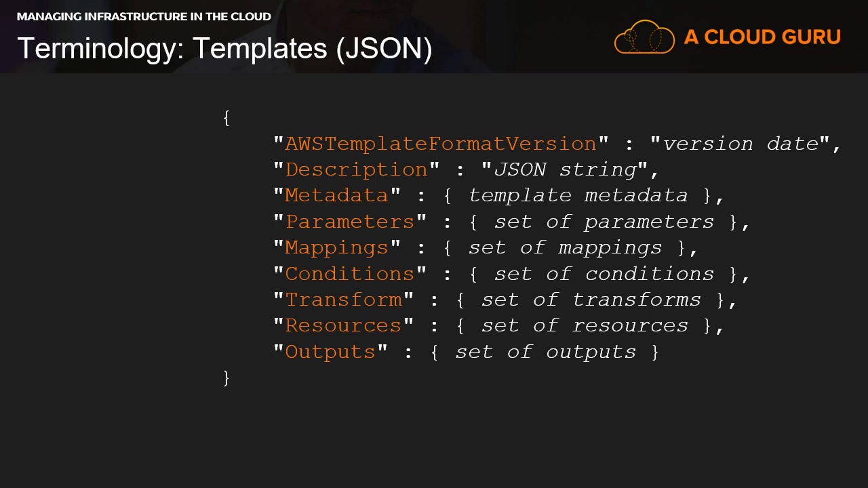Click the "version date" placeholder value

click(x=741, y=144)
